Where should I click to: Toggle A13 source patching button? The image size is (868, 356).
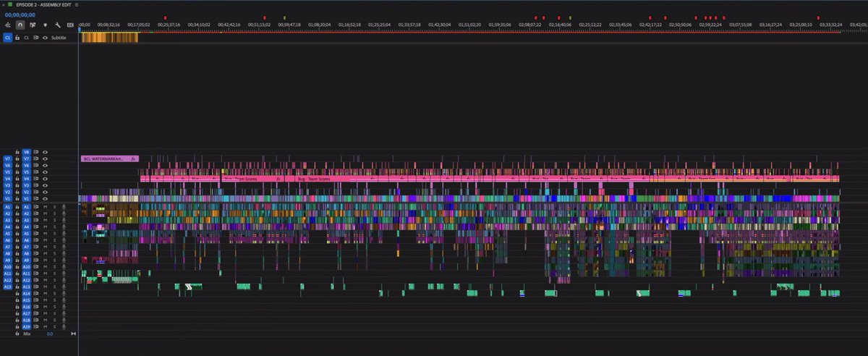coord(8,287)
